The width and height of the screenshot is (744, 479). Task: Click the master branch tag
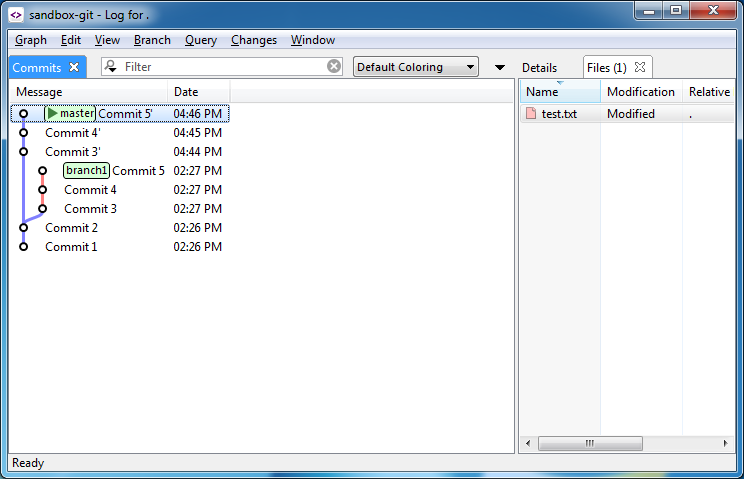tap(70, 114)
